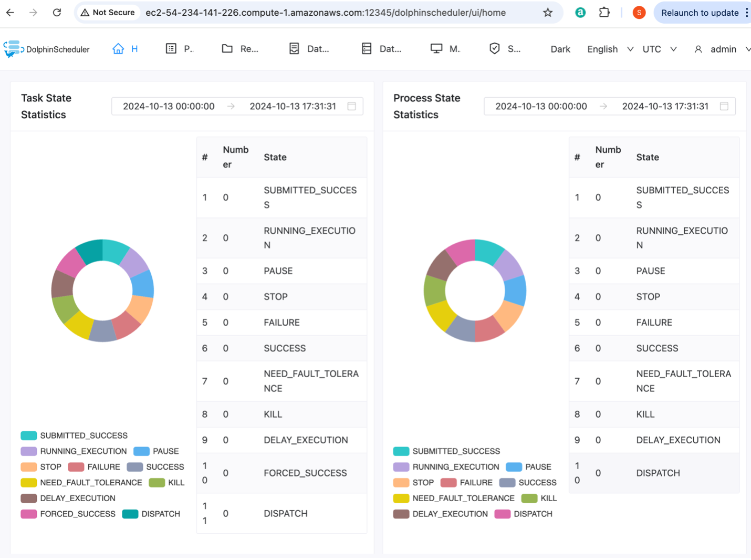Expand the UTC timezone dropdown

[x=659, y=49]
